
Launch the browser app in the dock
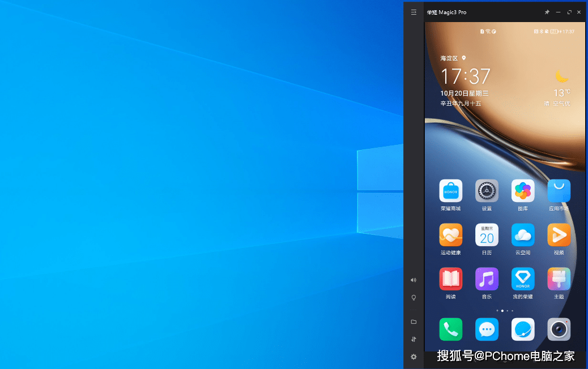click(x=523, y=329)
